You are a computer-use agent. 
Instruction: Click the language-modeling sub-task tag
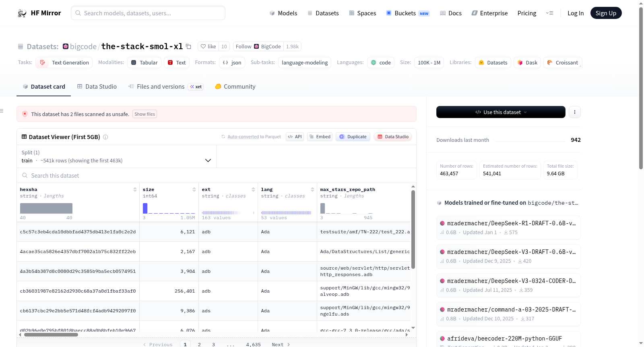[305, 62]
